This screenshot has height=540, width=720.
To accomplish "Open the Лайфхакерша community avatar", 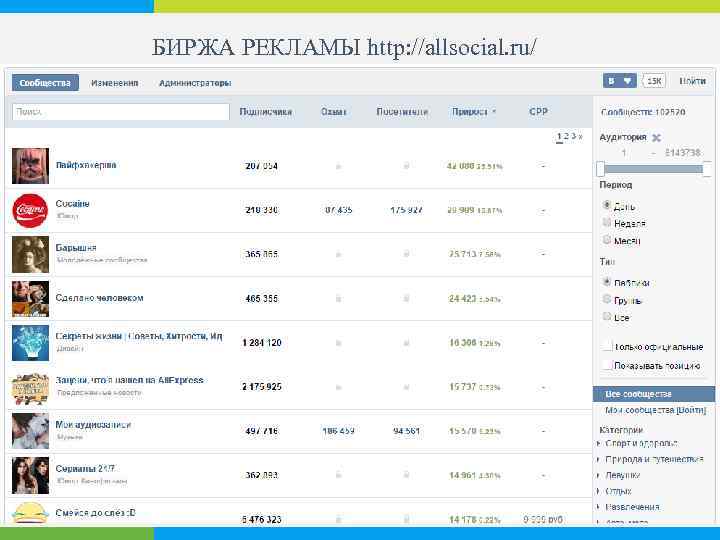I will point(30,166).
